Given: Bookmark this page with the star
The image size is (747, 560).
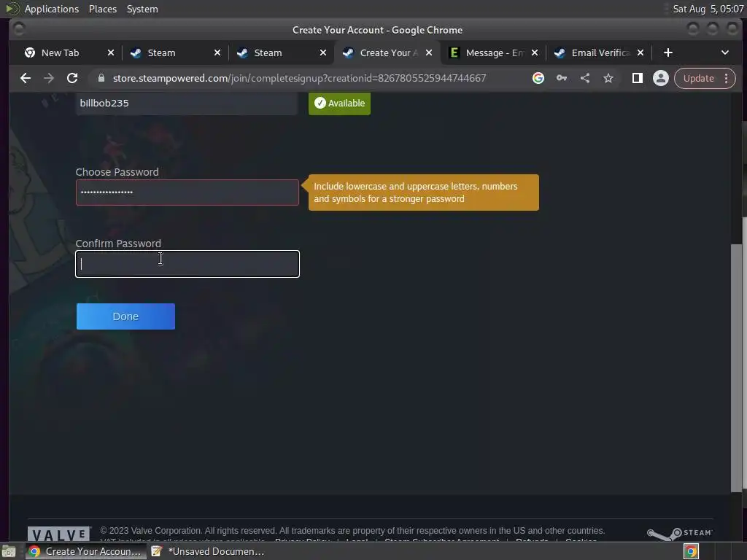Looking at the screenshot, I should (x=608, y=78).
